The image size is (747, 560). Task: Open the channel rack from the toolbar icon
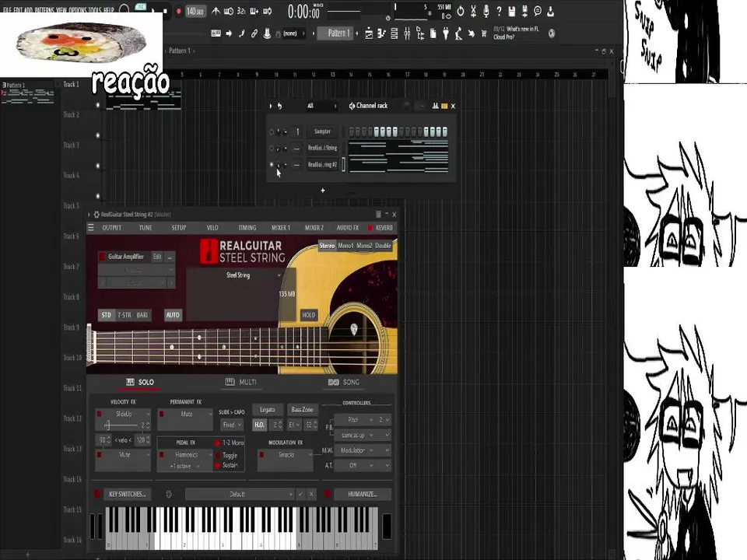point(394,33)
